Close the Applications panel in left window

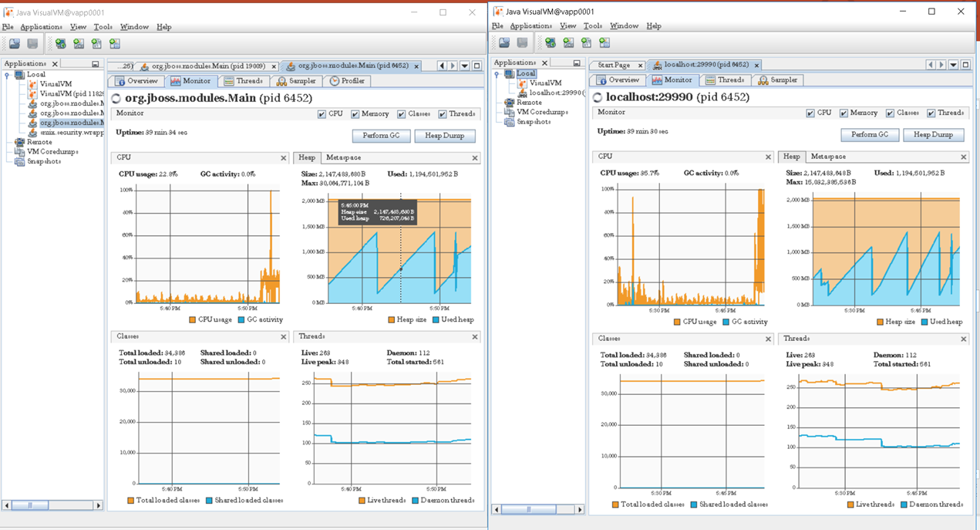pos(55,64)
